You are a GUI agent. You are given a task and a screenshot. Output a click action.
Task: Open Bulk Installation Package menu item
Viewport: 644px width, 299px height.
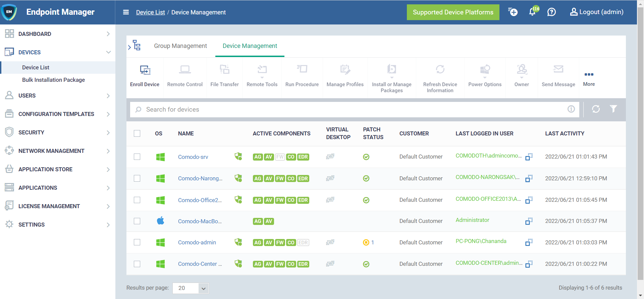click(x=53, y=80)
